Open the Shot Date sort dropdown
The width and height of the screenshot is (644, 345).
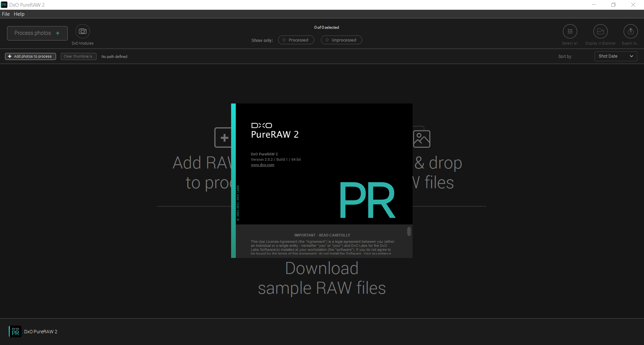(616, 56)
